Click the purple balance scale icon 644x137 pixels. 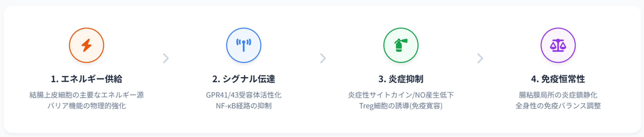point(558,45)
